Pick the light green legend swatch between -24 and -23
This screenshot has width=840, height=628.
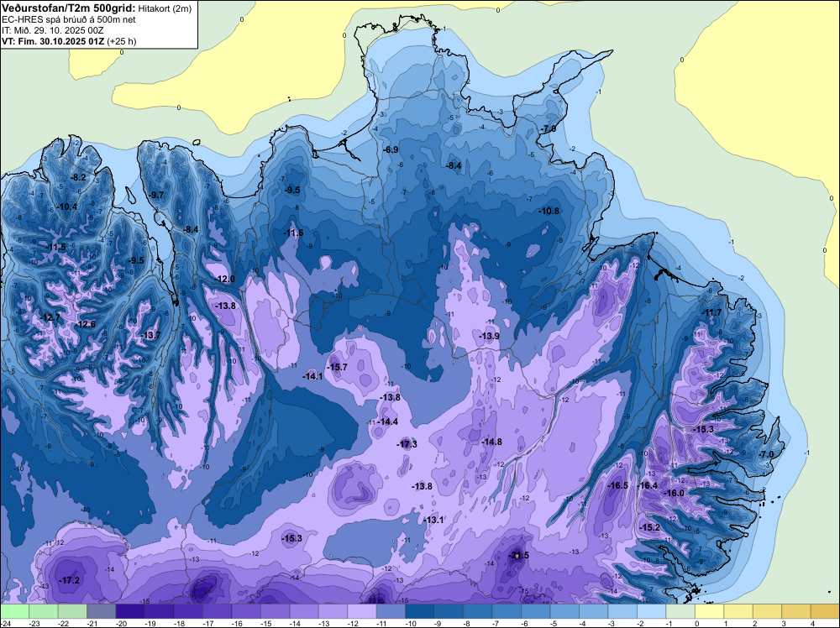[x=14, y=611]
